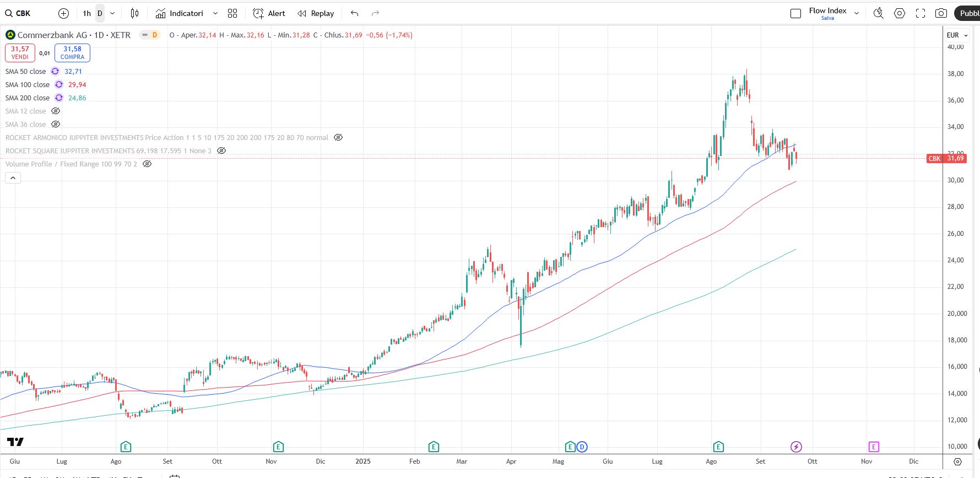The height and width of the screenshot is (478, 980).
Task: Open quick search icon
Action: pyautogui.click(x=879, y=13)
